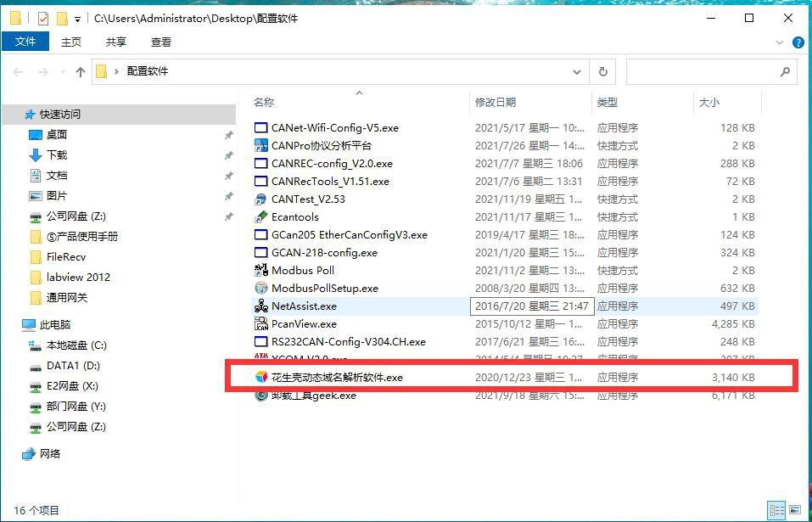This screenshot has width=812, height=522.
Task: Expand the ribbon with the chevron
Action: click(781, 42)
